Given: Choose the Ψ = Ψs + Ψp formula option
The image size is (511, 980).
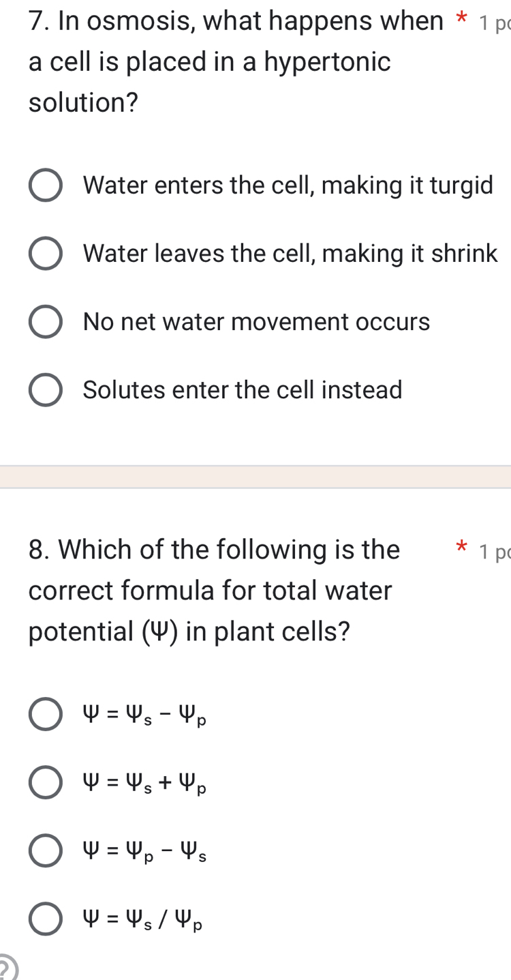Looking at the screenshot, I should [x=46, y=782].
